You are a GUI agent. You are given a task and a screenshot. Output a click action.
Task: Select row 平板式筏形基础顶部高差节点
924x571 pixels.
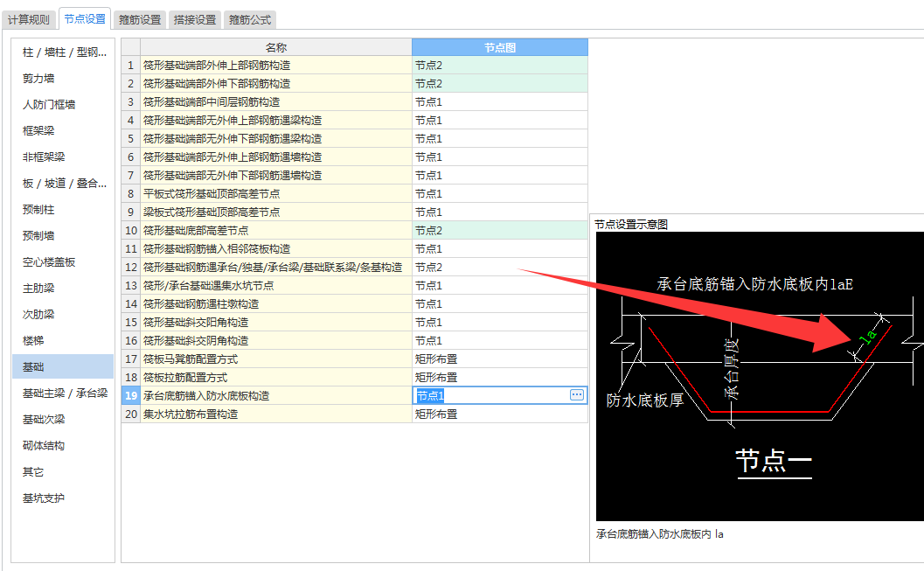pyautogui.click(x=275, y=193)
